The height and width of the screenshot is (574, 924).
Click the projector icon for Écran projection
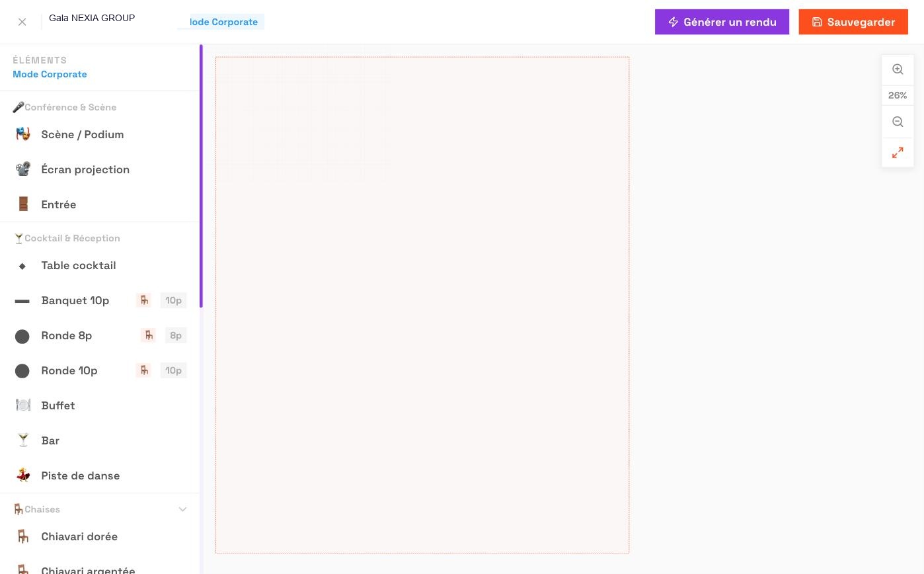point(23,169)
